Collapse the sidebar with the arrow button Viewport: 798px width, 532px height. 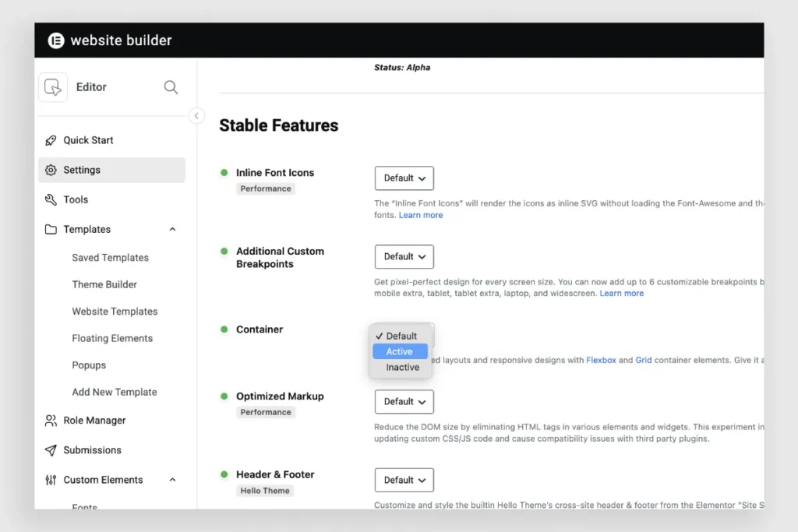196,116
